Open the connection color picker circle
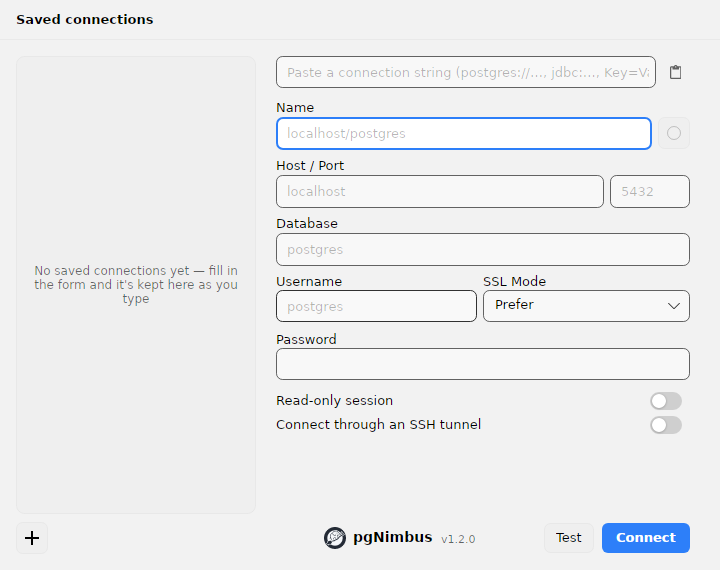720x570 pixels. (674, 133)
